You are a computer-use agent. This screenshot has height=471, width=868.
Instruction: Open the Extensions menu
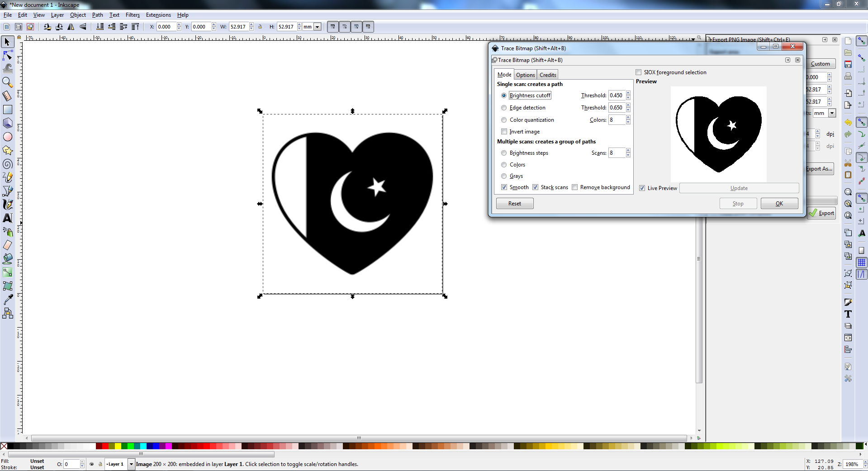pos(158,15)
